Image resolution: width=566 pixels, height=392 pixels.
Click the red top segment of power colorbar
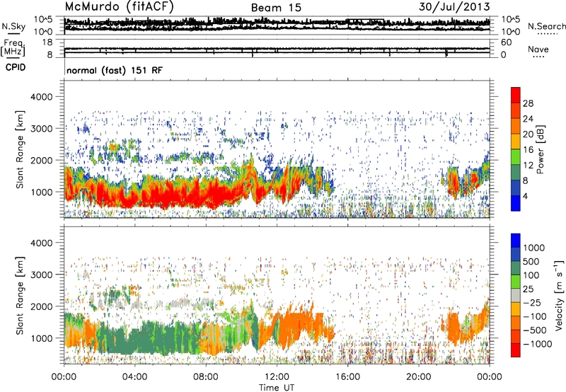[516, 96]
